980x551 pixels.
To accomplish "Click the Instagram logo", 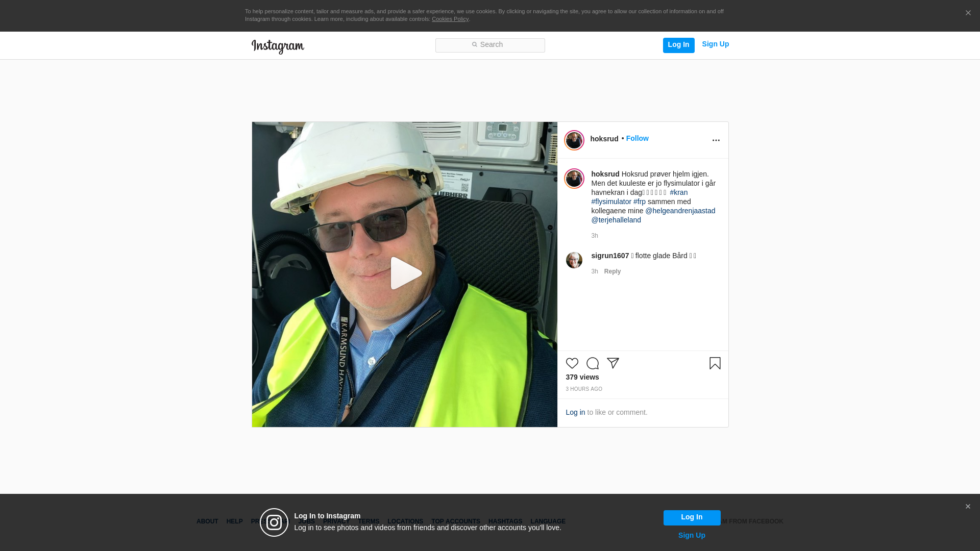I will pos(278,46).
